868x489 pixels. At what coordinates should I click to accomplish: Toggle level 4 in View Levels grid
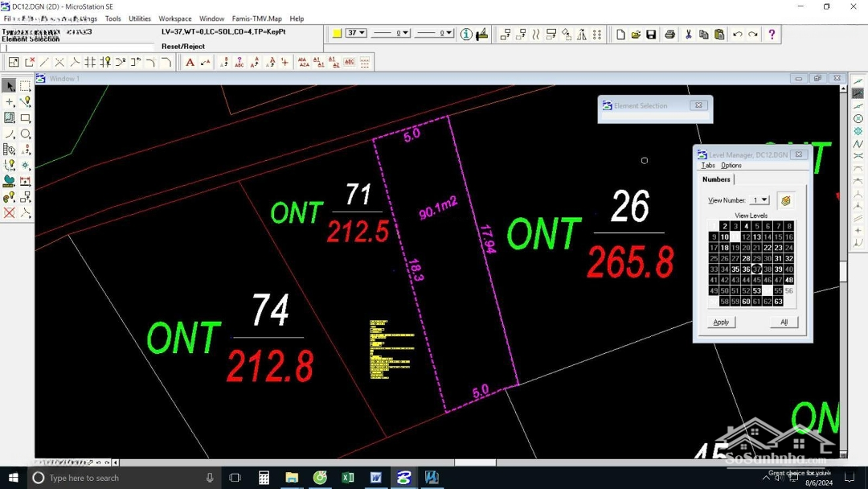click(x=746, y=227)
